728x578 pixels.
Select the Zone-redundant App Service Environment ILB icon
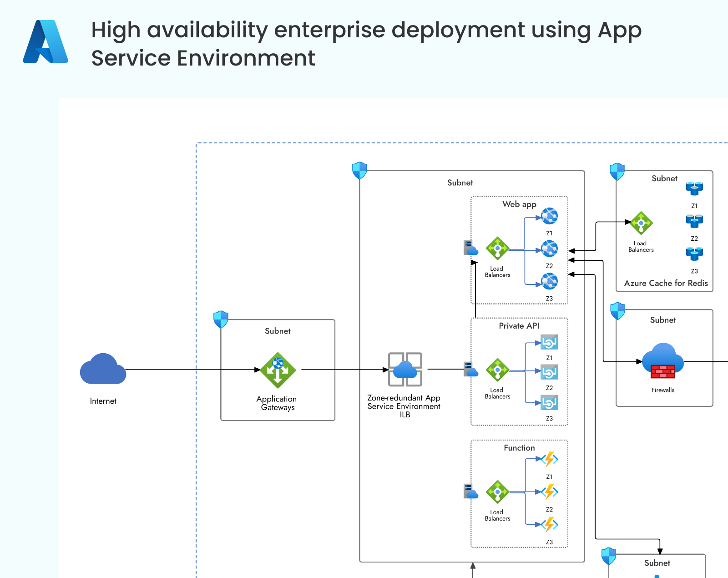pos(405,369)
